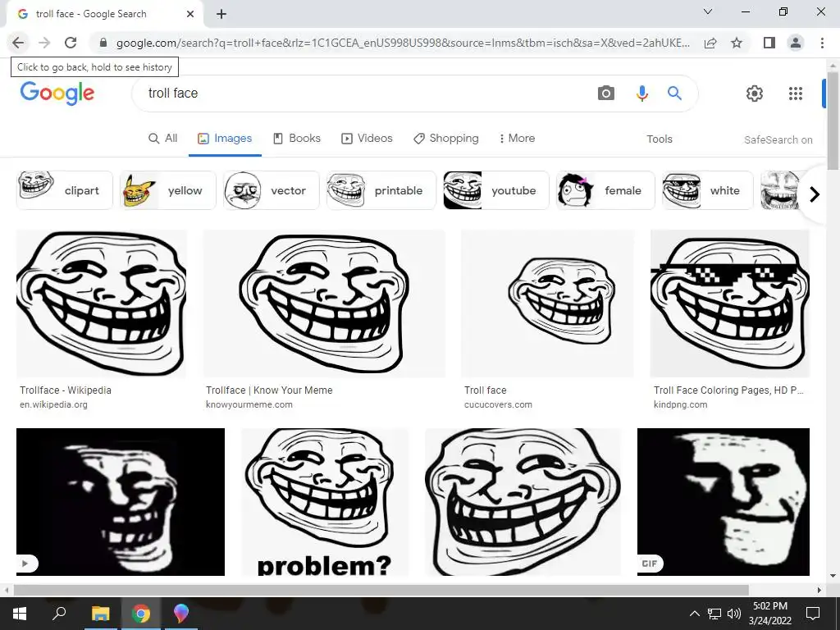This screenshot has height=630, width=840.
Task: Switch to the Videos tab
Action: tap(367, 138)
